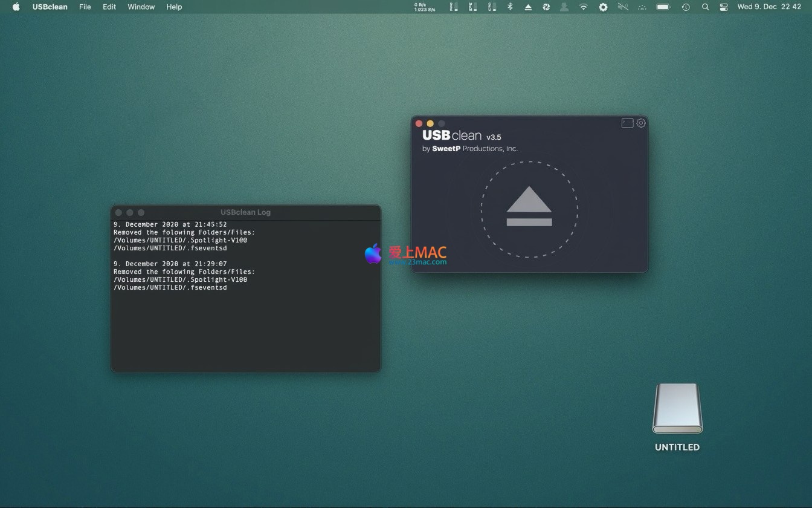Open the Window menu

pyautogui.click(x=141, y=7)
